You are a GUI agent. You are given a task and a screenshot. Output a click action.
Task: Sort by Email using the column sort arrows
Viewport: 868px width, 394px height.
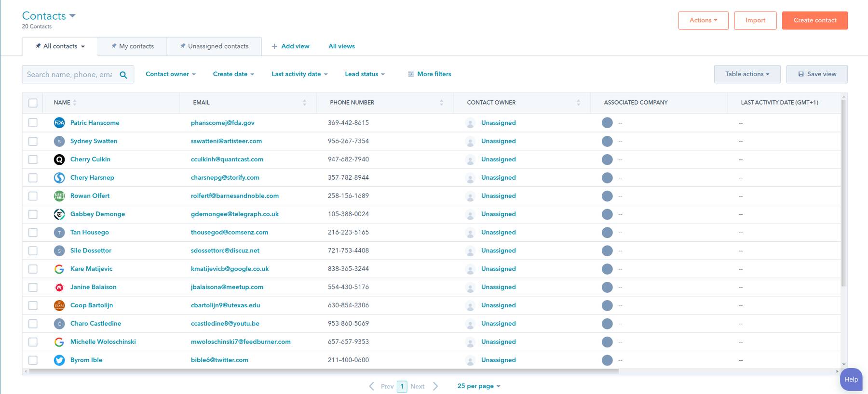coord(304,103)
